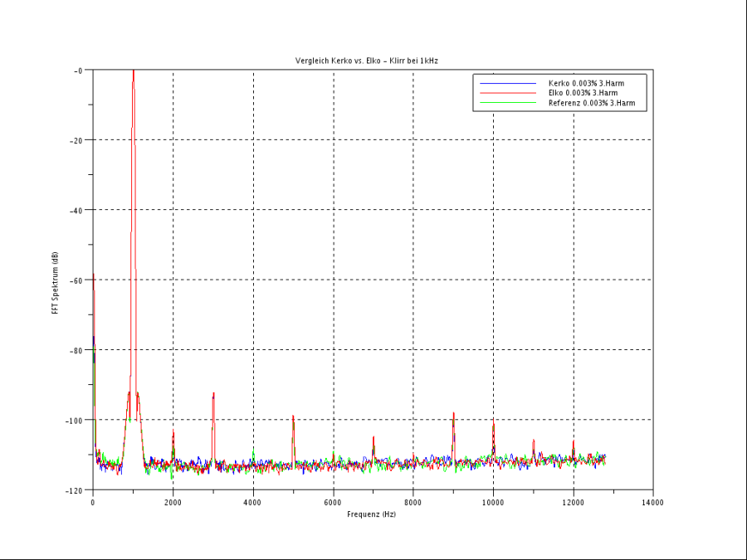The width and height of the screenshot is (747, 560).
Task: Select the FFT Spektrum (dB) axis label
Action: tap(56, 280)
